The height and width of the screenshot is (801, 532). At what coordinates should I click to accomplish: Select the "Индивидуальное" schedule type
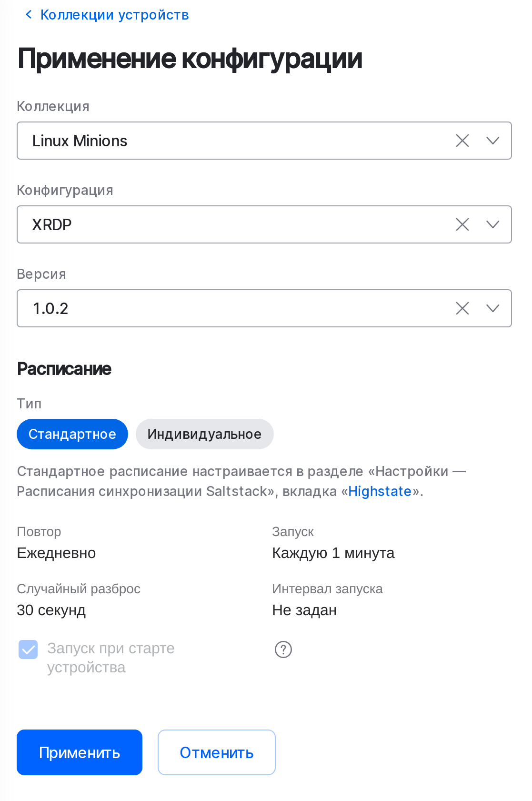click(204, 434)
